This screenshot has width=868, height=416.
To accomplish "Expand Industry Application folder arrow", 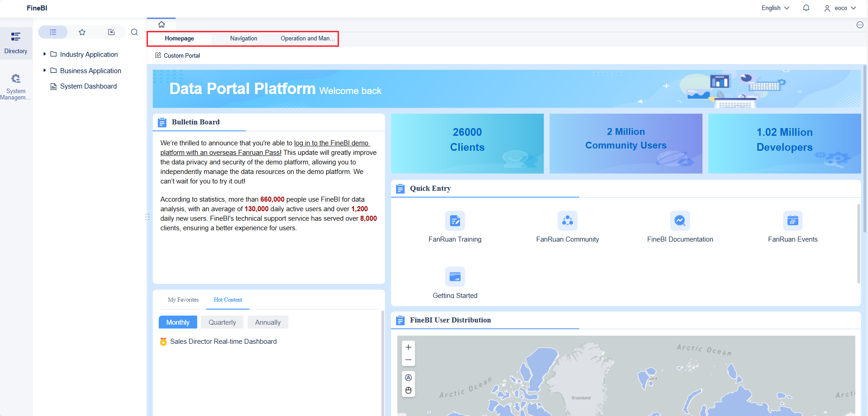I will coord(44,54).
